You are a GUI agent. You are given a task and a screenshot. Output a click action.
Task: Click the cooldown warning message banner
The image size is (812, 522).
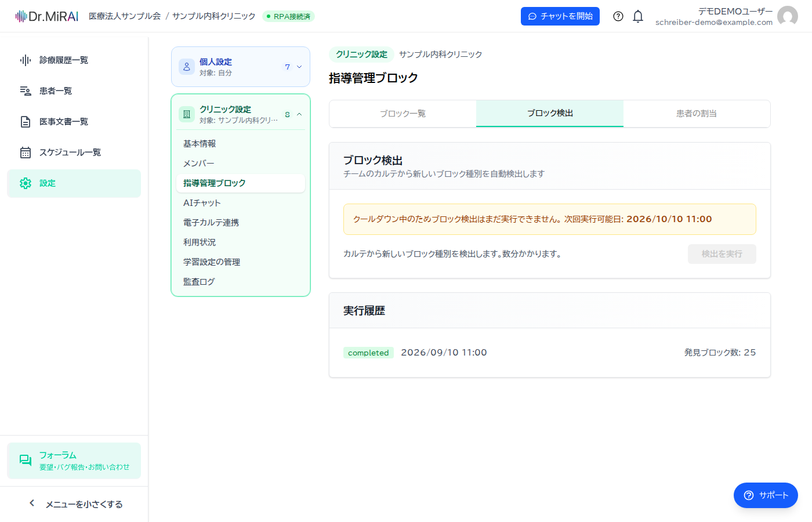coord(550,219)
